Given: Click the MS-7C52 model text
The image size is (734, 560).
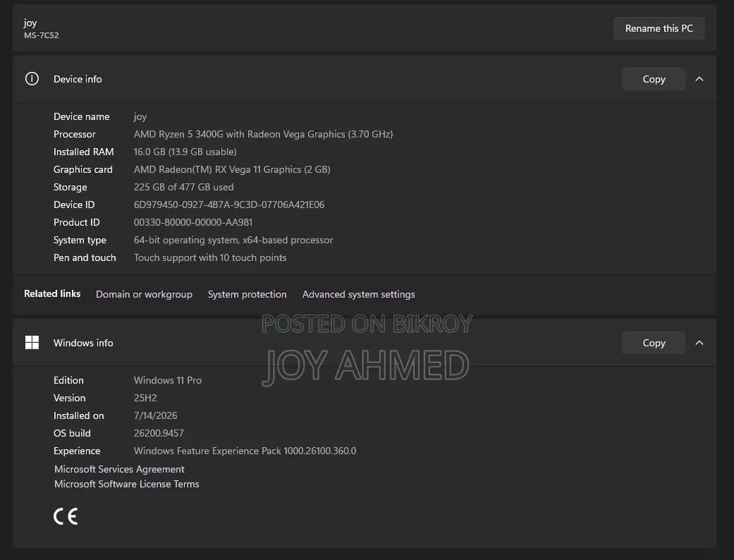Looking at the screenshot, I should [x=41, y=35].
